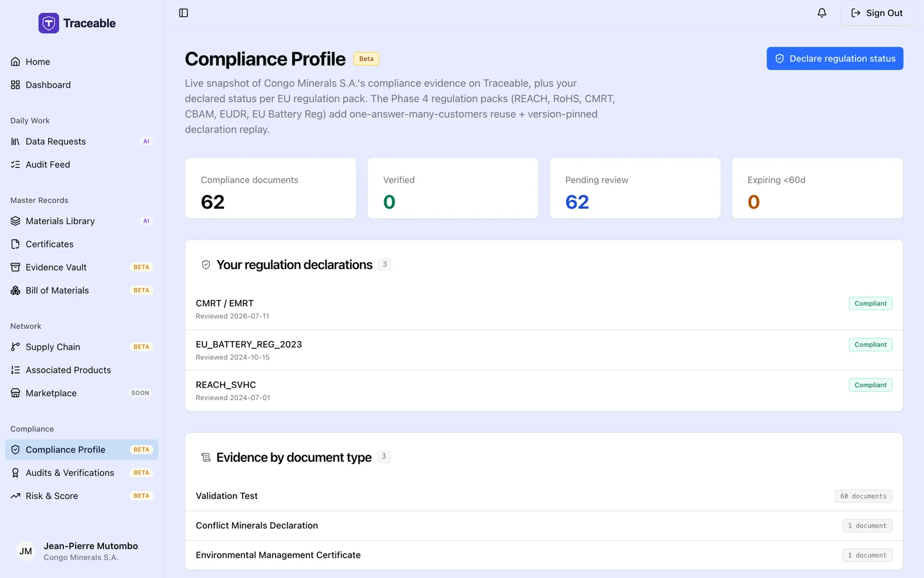Open Marketplace link
Image resolution: width=924 pixels, height=578 pixels.
(x=81, y=393)
